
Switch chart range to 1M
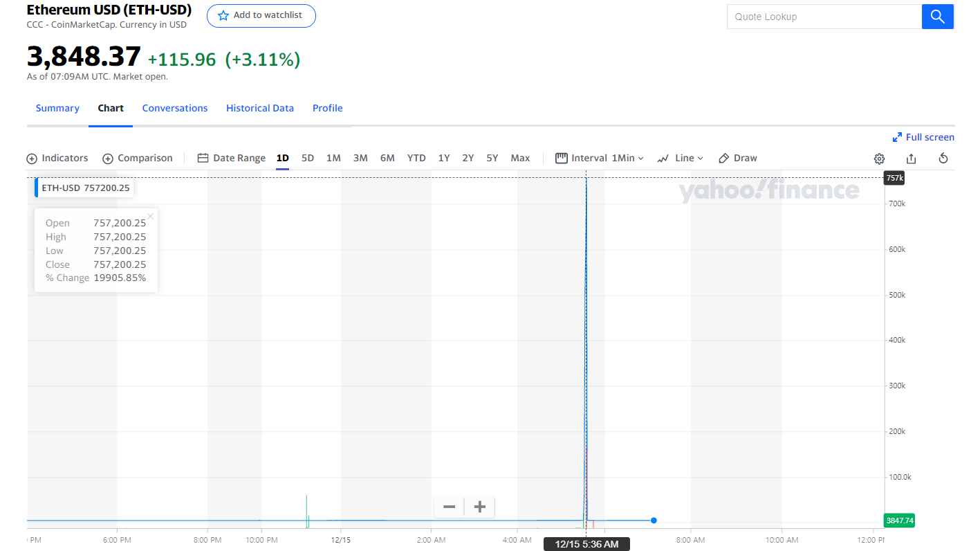(x=333, y=158)
